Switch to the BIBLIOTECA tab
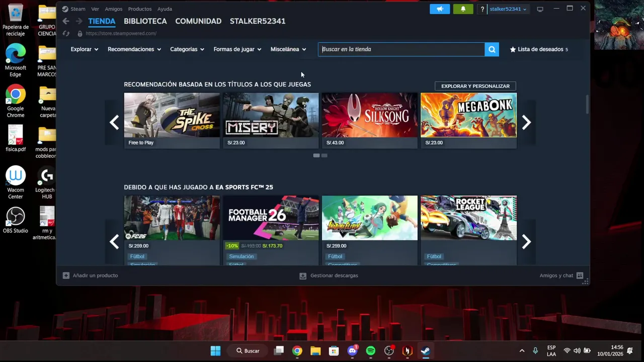 click(145, 21)
